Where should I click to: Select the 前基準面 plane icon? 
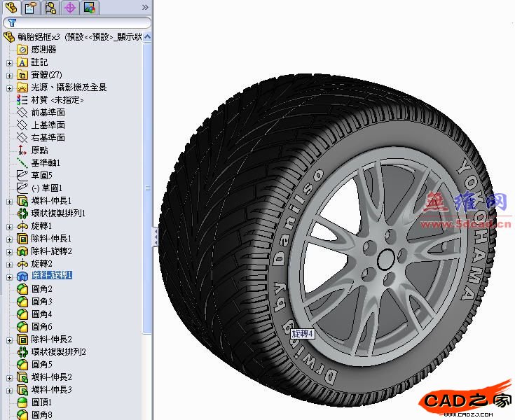(x=22, y=113)
